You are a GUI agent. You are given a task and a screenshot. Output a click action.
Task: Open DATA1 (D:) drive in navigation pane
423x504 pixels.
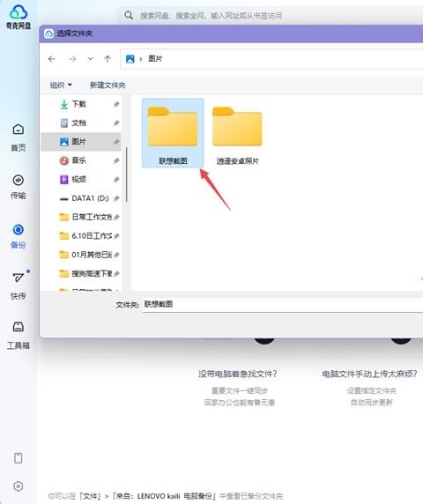[x=81, y=198]
